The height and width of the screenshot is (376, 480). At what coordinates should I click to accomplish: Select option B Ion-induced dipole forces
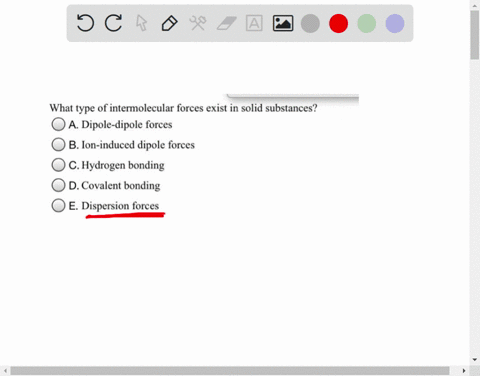point(58,144)
